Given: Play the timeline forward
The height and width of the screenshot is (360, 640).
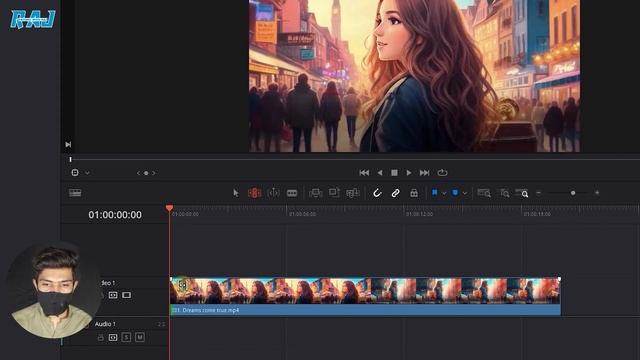Looking at the screenshot, I should (409, 173).
